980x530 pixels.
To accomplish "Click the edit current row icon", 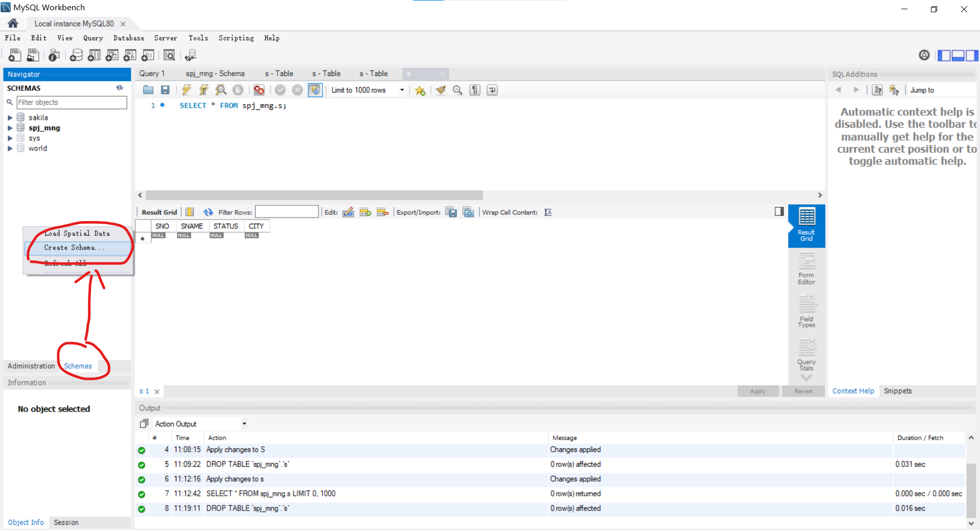I will (348, 212).
